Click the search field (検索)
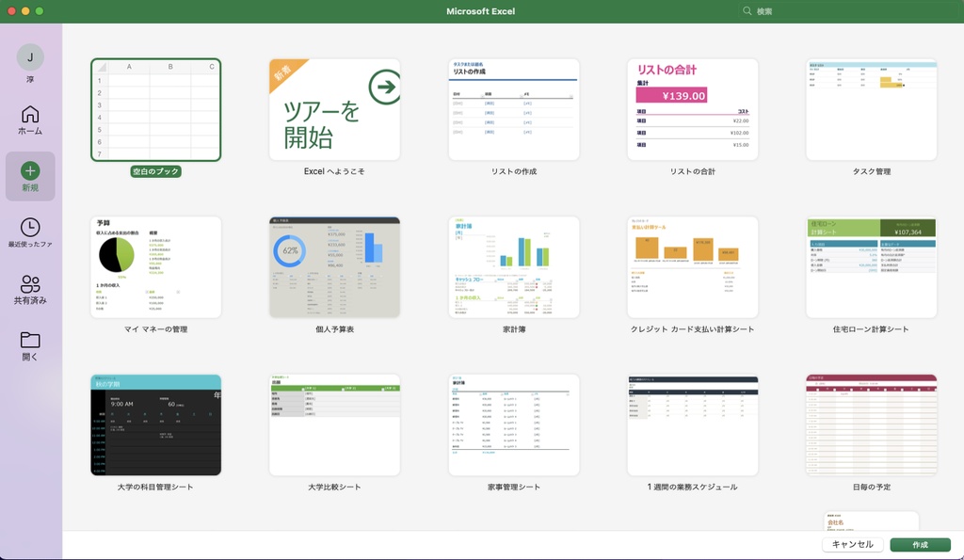This screenshot has width=964, height=560. pyautogui.click(x=848, y=11)
